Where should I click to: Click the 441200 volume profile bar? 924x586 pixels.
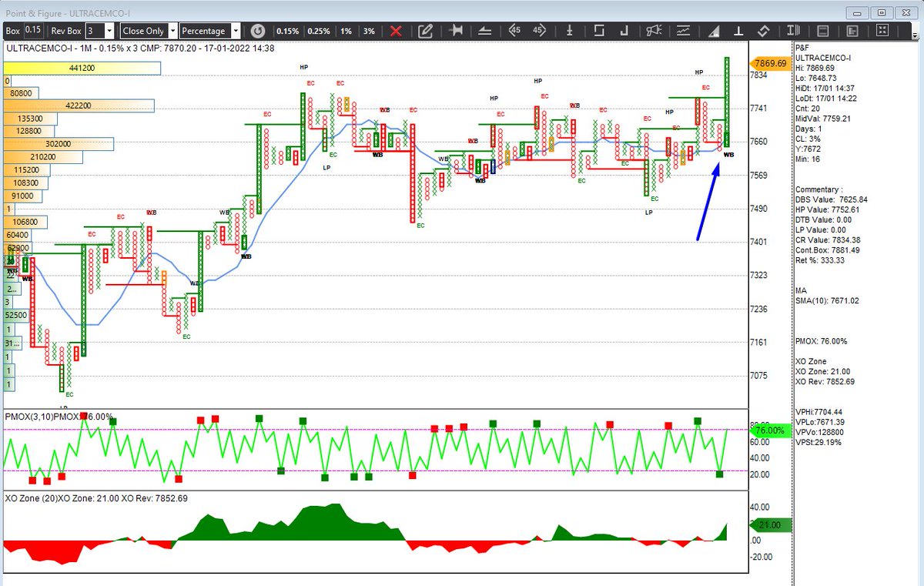[82, 68]
